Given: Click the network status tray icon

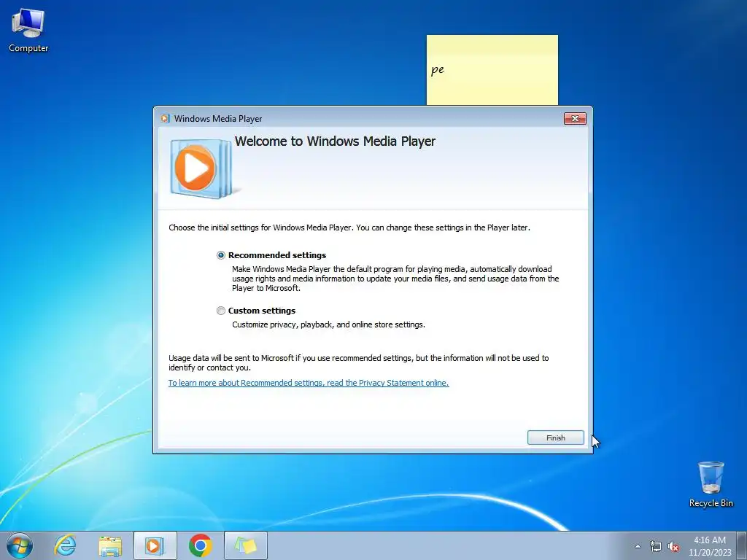Looking at the screenshot, I should pos(656,546).
